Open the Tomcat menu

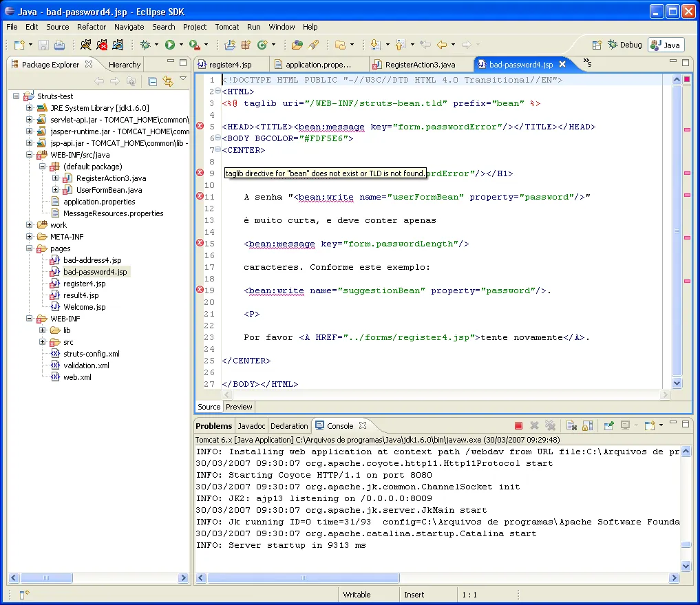[226, 27]
